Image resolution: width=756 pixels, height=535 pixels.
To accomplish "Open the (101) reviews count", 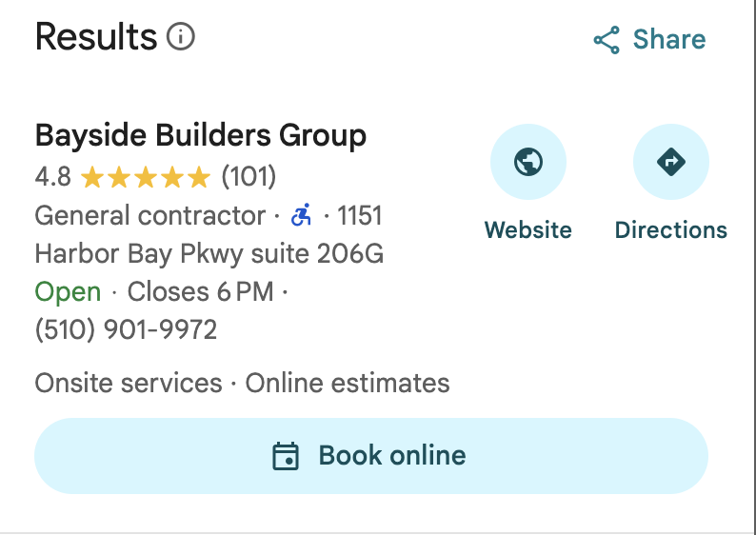I will click(249, 177).
